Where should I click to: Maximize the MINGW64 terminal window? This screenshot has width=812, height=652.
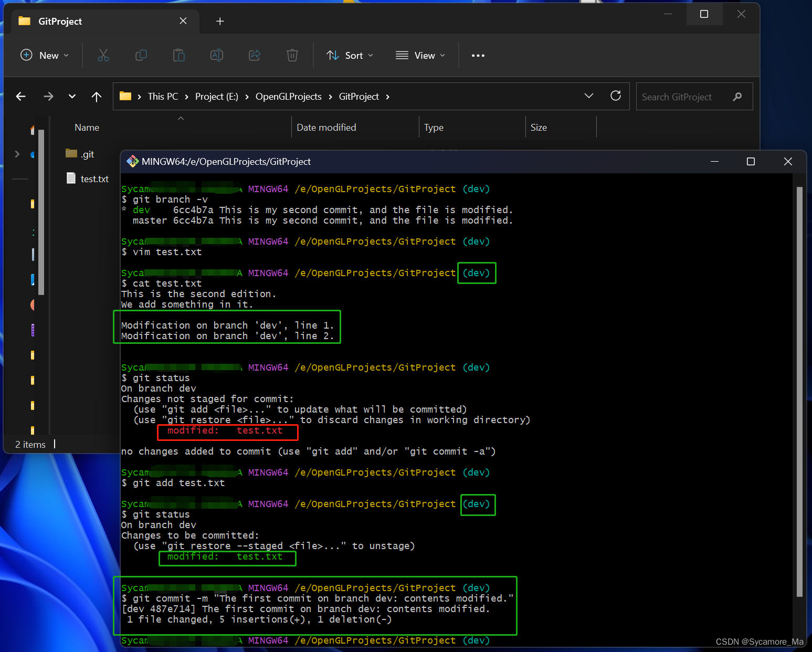[751, 162]
